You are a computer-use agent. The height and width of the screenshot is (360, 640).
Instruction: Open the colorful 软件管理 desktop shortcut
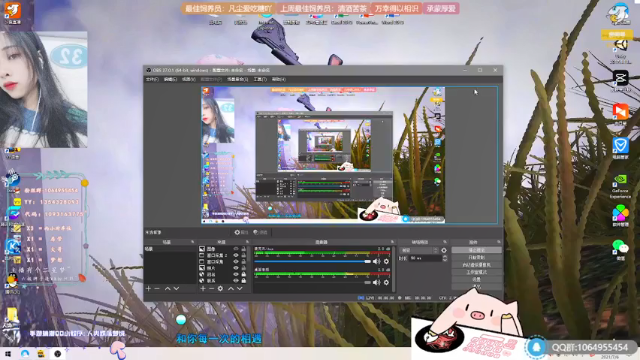tap(620, 216)
